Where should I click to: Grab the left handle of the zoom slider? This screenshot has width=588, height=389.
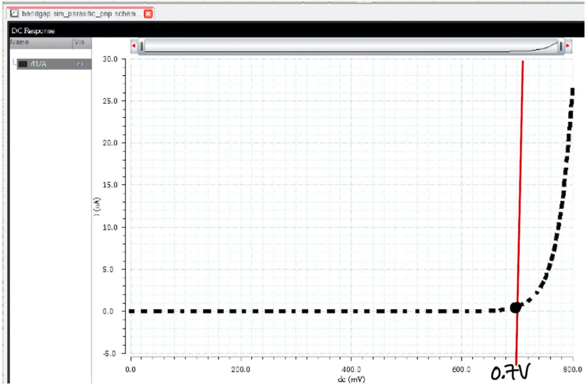tap(142, 47)
